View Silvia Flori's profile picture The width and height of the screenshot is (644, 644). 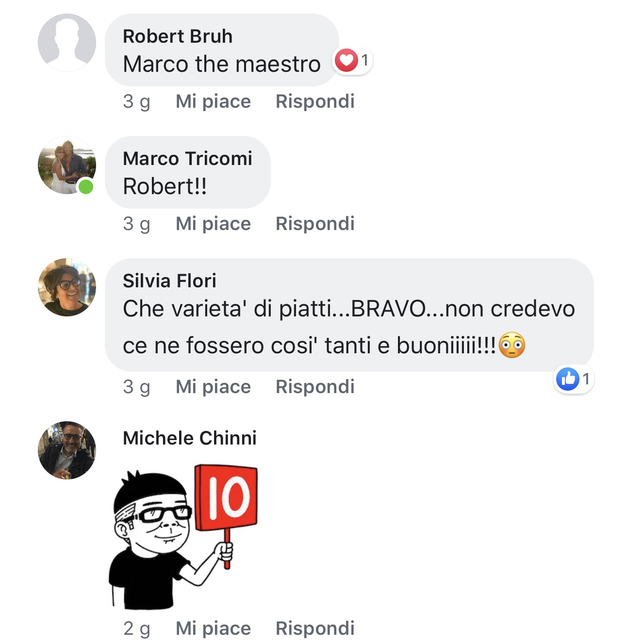(67, 287)
